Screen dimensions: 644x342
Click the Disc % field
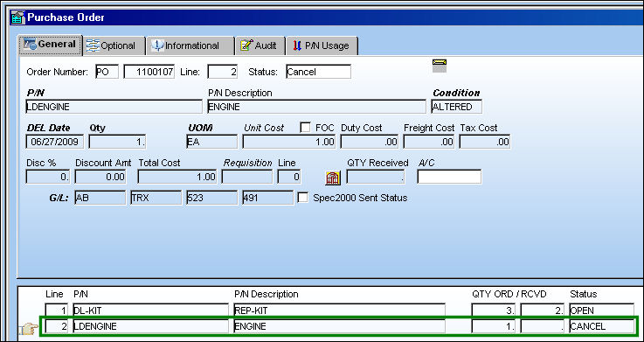48,177
